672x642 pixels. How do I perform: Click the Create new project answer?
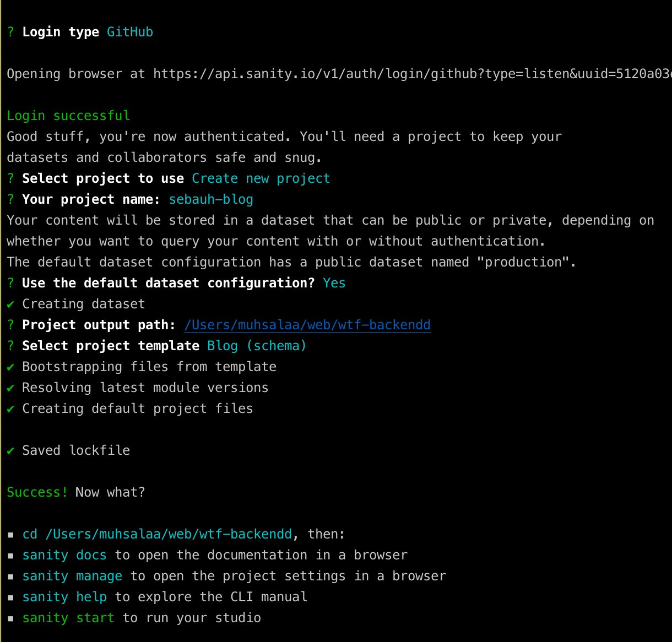coord(261,178)
